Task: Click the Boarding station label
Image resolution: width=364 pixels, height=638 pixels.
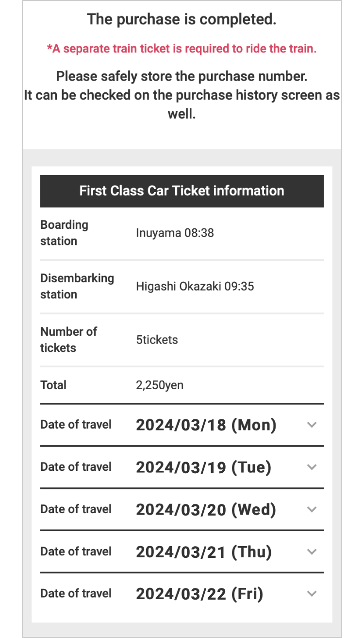Action: coord(64,233)
